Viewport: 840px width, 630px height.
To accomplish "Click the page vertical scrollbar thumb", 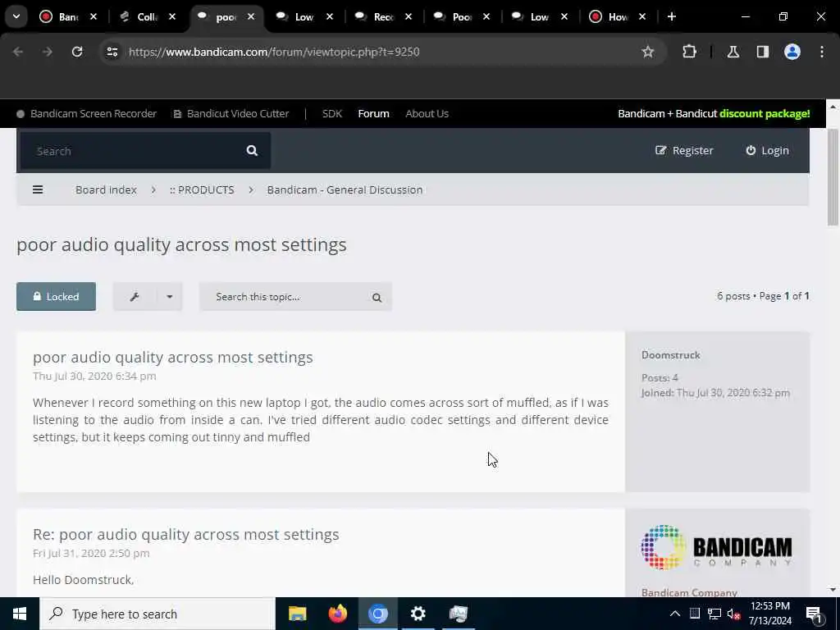I will coord(833,178).
